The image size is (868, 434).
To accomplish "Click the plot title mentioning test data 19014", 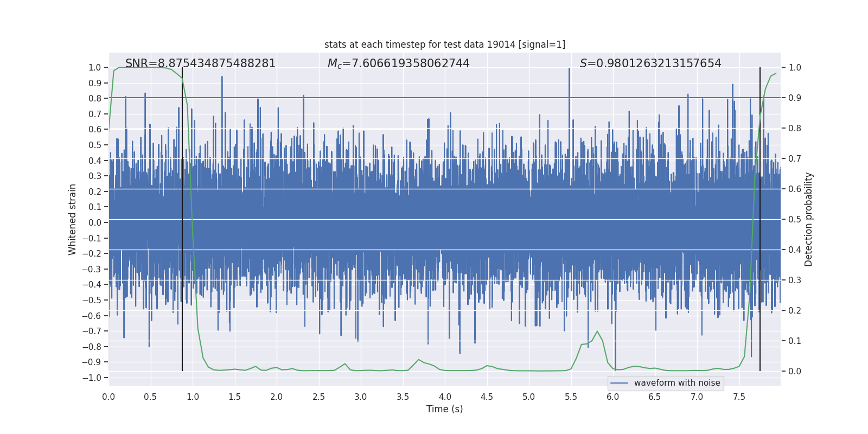I will (444, 44).
